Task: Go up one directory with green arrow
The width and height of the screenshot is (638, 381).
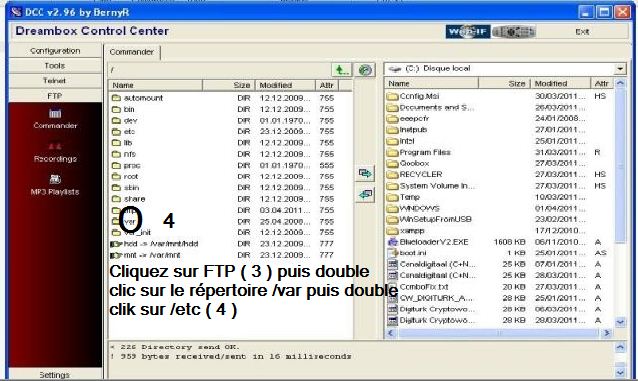Action: [x=341, y=70]
